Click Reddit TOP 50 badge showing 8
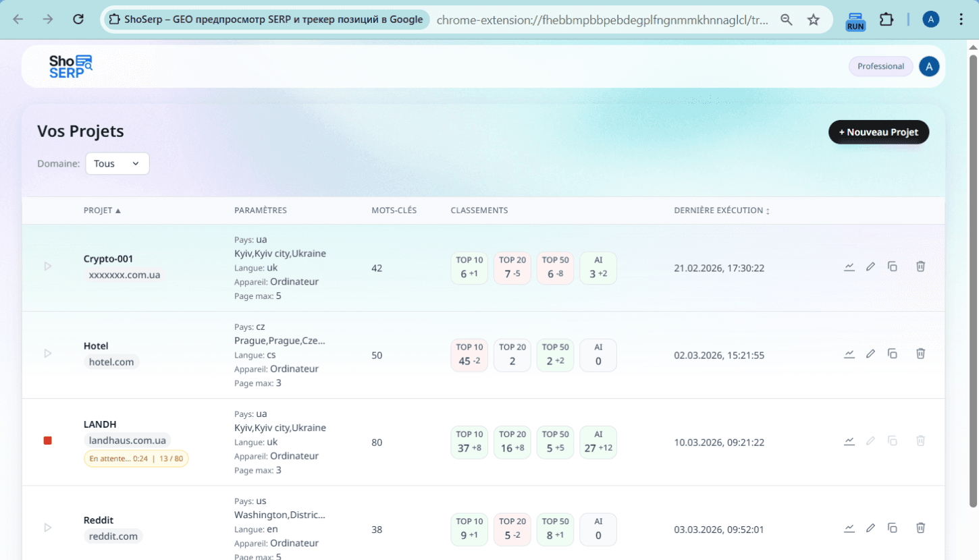 click(x=555, y=529)
